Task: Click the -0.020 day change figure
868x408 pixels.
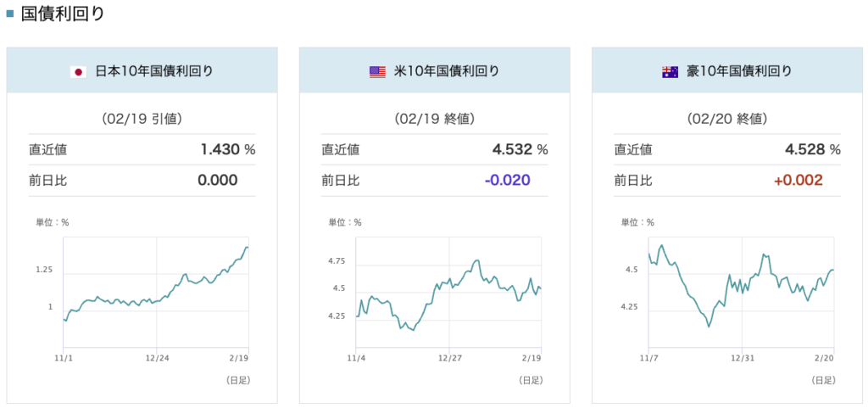Action: (507, 180)
